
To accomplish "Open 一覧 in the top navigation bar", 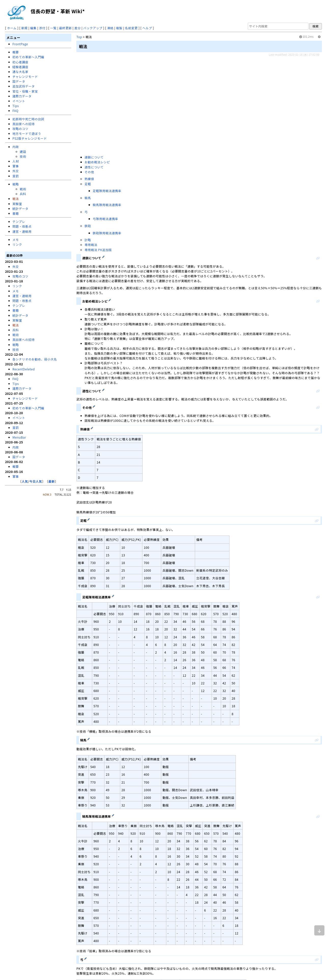I will (x=53, y=28).
